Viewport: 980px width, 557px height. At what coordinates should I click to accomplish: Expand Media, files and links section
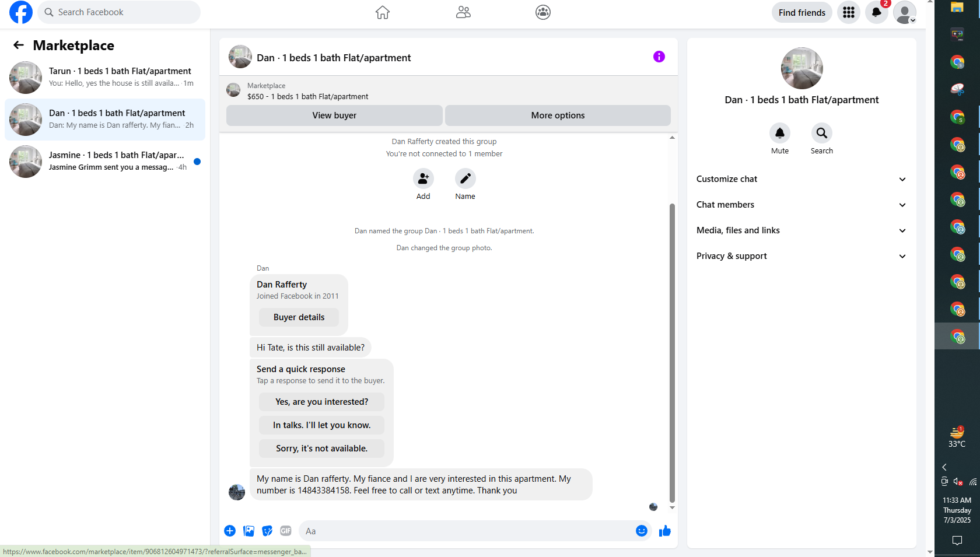coord(801,230)
